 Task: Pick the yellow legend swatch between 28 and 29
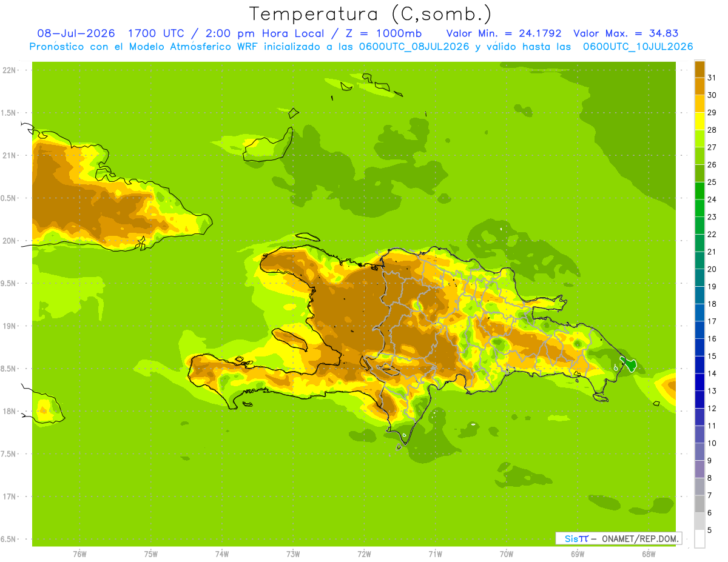(699, 121)
